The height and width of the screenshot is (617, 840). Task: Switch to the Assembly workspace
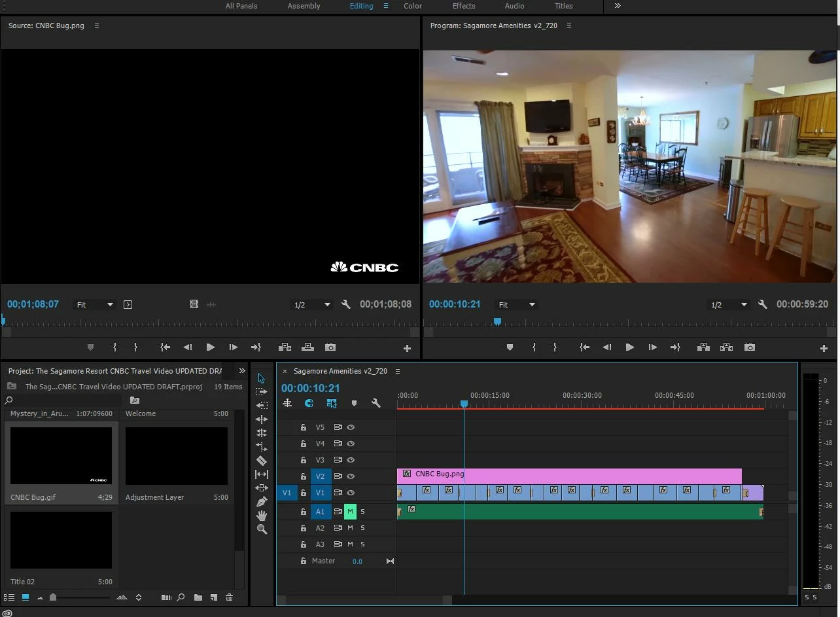[x=304, y=6]
